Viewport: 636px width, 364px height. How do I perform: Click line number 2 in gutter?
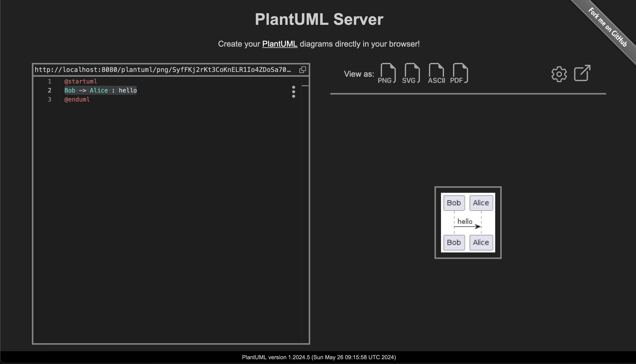(50, 90)
